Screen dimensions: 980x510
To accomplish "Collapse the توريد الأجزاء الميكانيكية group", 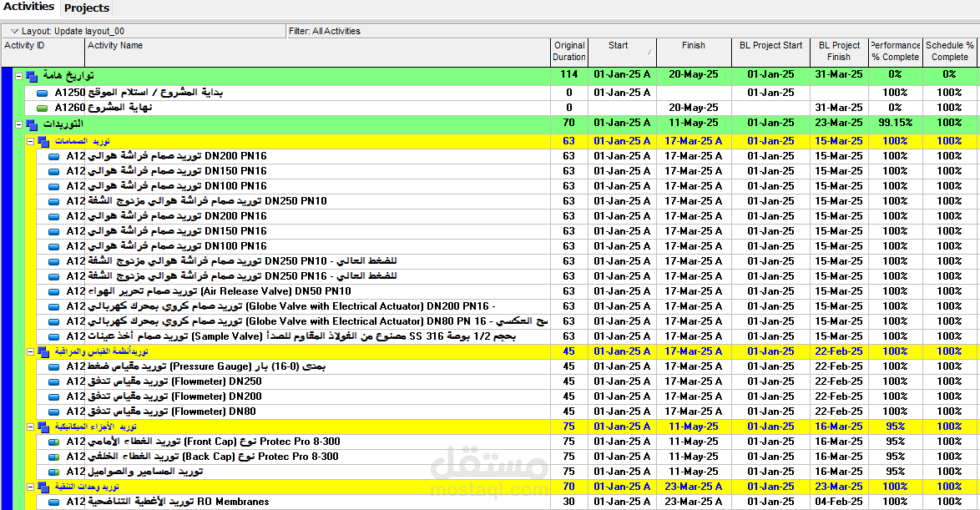I will pos(30,427).
